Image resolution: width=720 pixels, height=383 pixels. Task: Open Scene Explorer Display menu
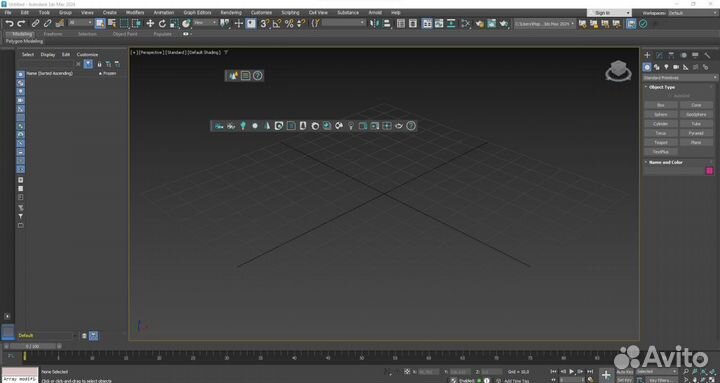coord(48,54)
